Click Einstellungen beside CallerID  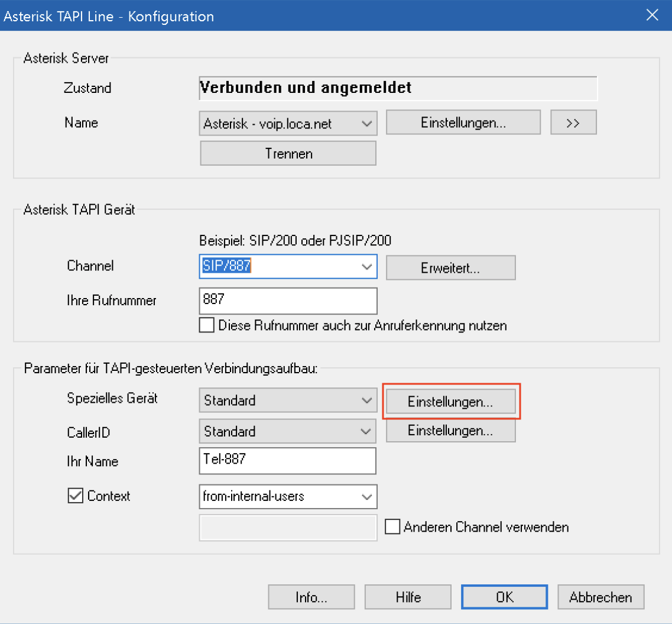tap(450, 431)
